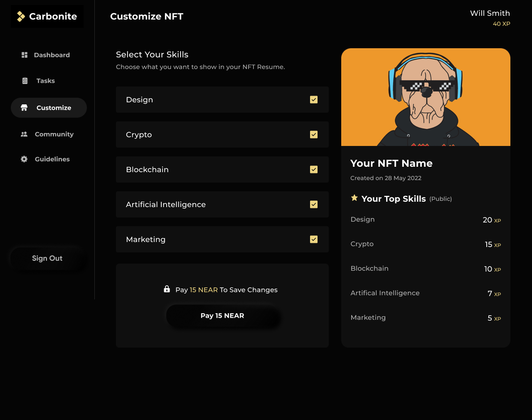Click "Blockchain" in the Top Skills list

pyautogui.click(x=369, y=268)
